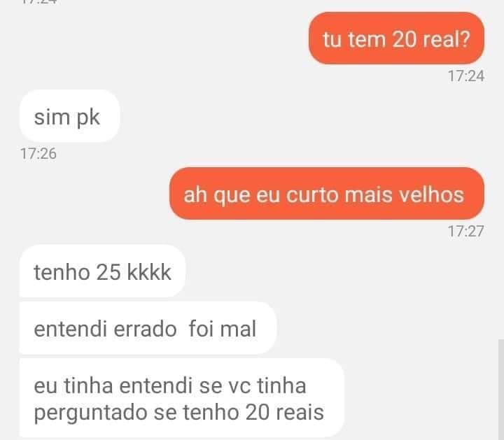Click the 17:24 timestamp under the orange bubble
The width and height of the screenshot is (504, 440).
[x=466, y=76]
